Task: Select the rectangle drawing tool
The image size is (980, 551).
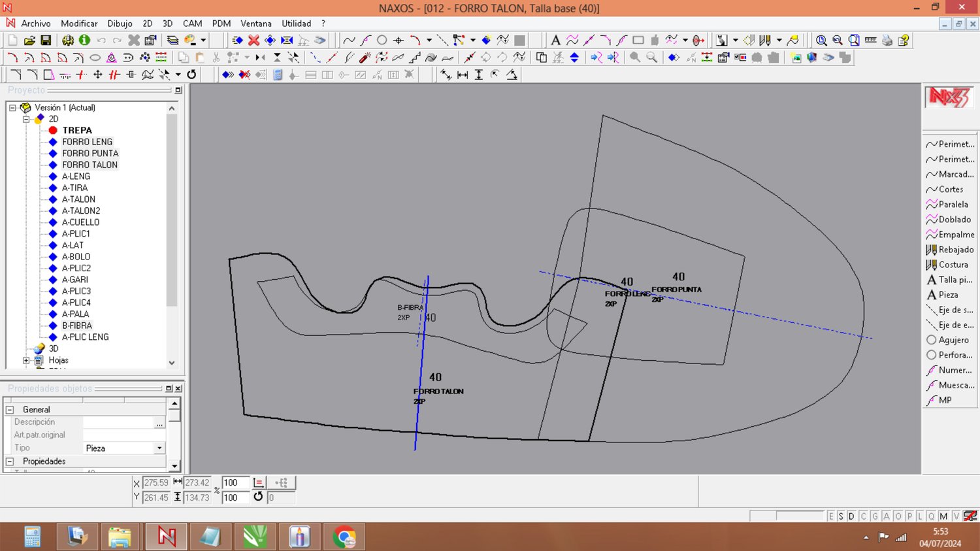Action: click(x=638, y=41)
